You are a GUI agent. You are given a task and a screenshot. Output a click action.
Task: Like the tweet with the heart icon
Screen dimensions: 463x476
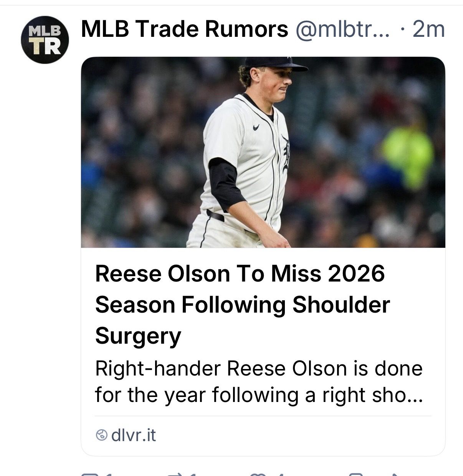(x=258, y=475)
